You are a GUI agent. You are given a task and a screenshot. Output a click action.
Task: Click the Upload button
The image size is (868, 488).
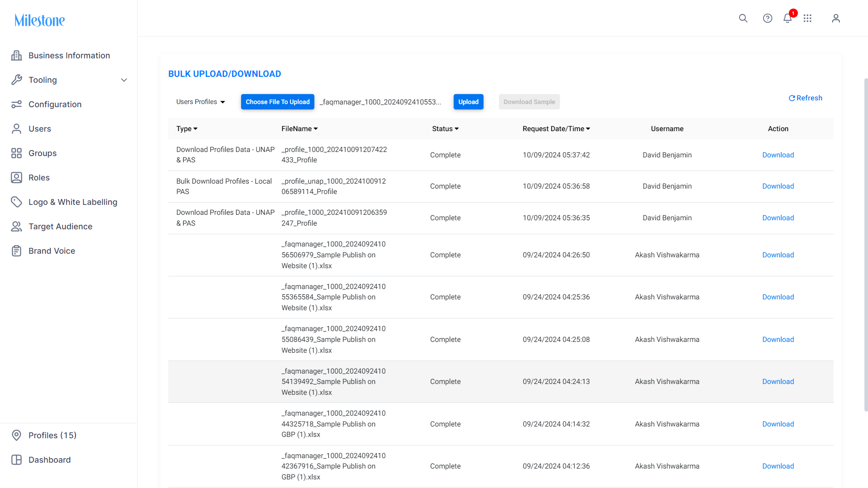[x=469, y=102]
